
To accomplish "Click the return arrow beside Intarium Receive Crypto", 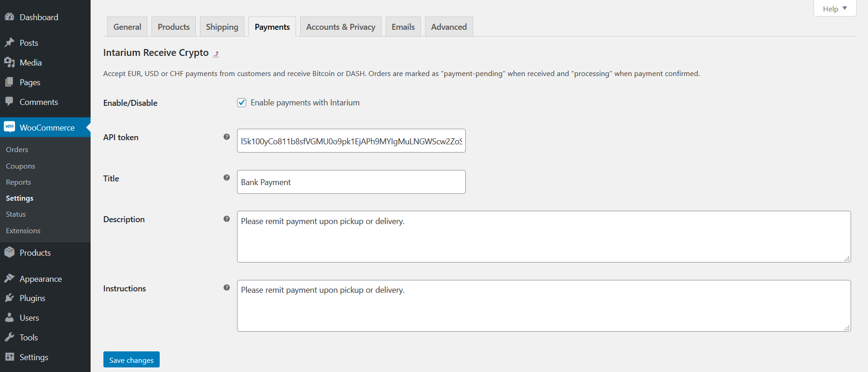I will point(216,54).
